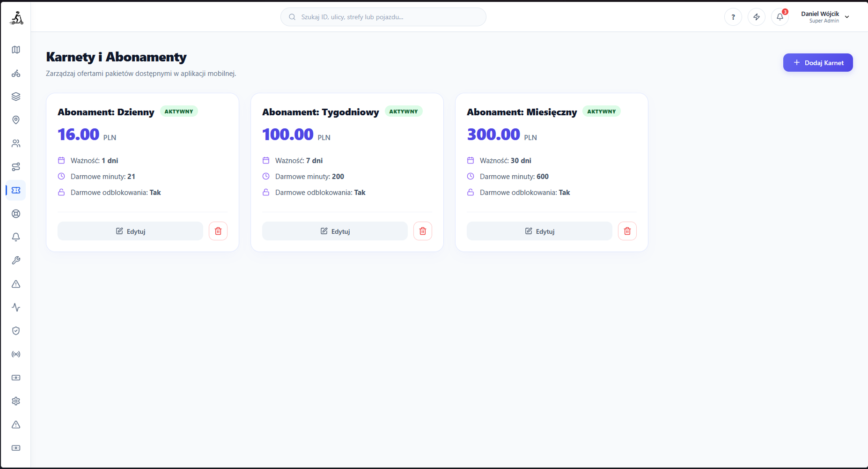Open the map view in sidebar

pos(16,50)
